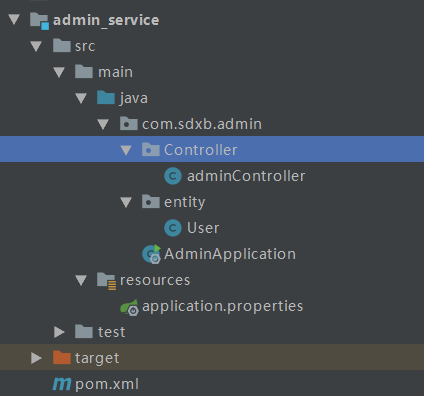Expand the test folder arrow

pos(59,332)
